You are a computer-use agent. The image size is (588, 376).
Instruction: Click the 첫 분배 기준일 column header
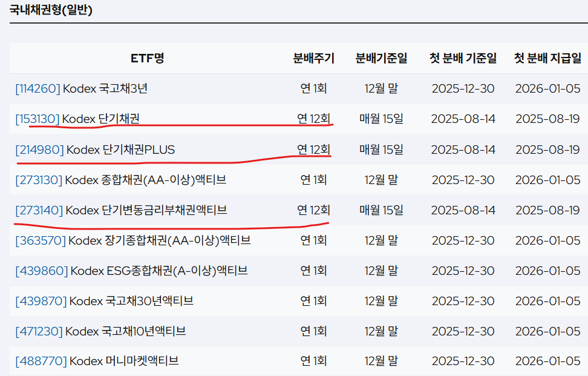pos(463,58)
